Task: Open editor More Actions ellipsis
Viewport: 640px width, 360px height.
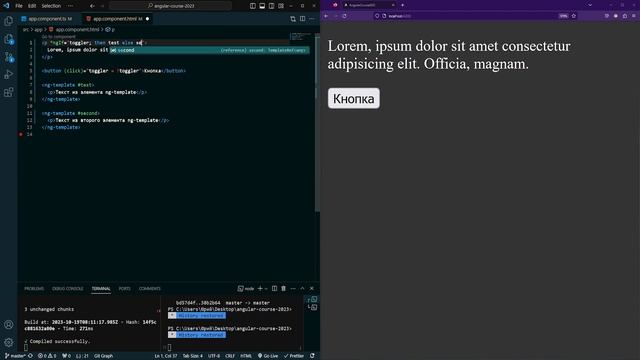Action: pyautogui.click(x=312, y=19)
